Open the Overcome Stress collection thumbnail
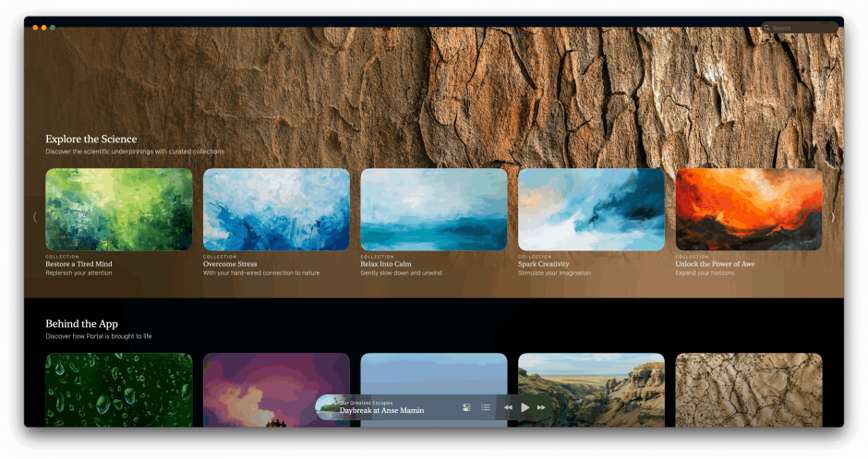The image size is (868, 459). click(276, 209)
